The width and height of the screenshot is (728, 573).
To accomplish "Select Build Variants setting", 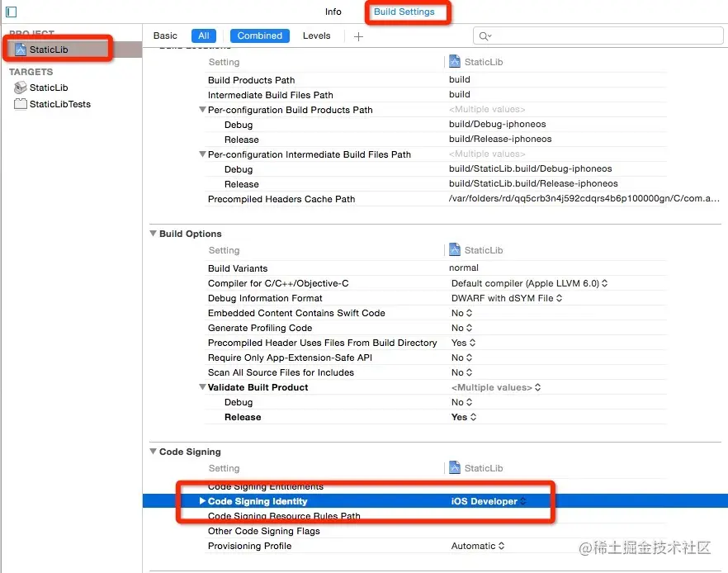I will point(238,268).
